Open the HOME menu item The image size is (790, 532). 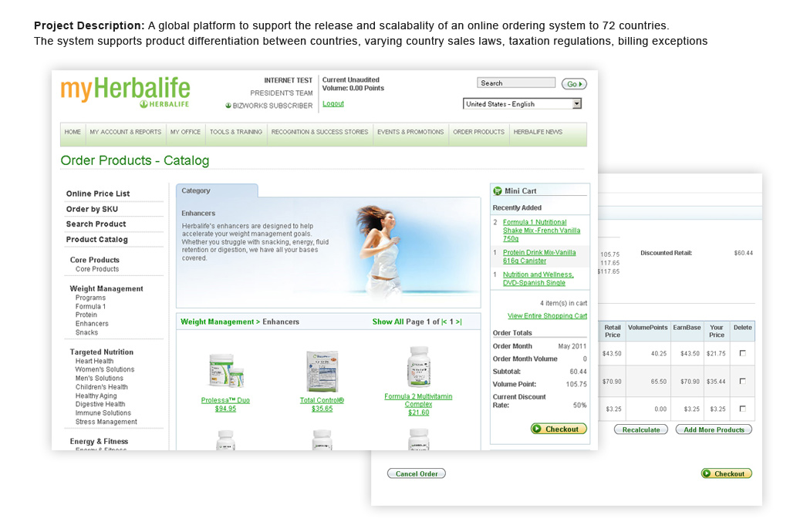(73, 132)
